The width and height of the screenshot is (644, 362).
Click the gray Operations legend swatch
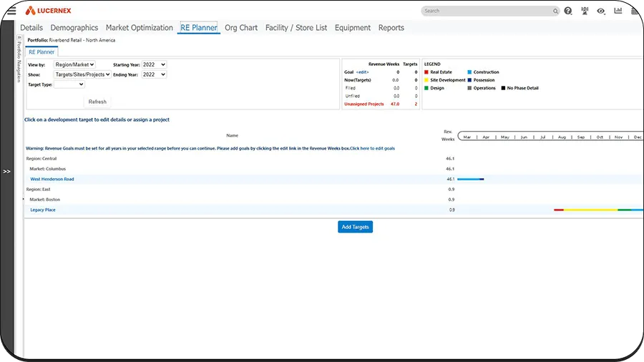click(469, 88)
